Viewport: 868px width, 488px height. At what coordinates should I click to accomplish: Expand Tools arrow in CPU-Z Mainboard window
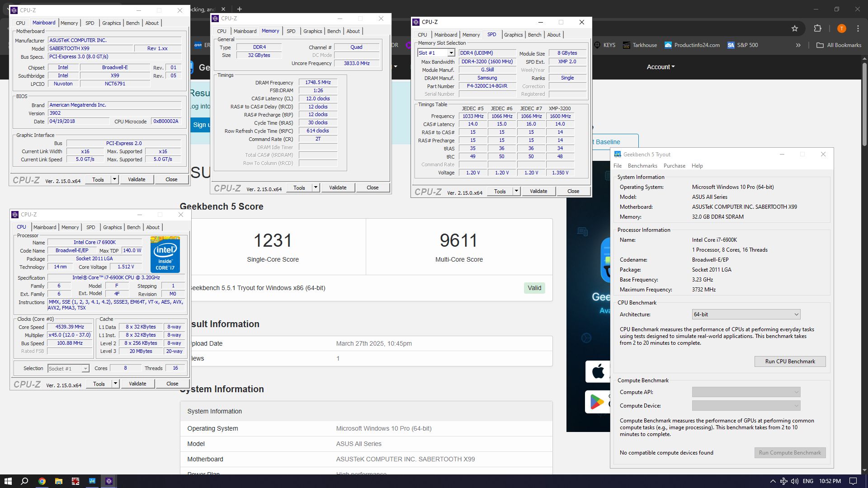115,179
